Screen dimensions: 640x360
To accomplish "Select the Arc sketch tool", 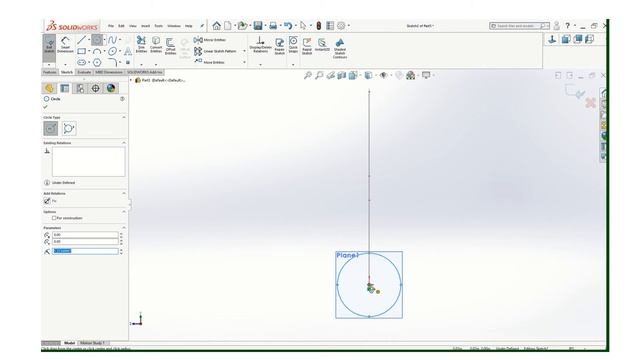I will [97, 51].
